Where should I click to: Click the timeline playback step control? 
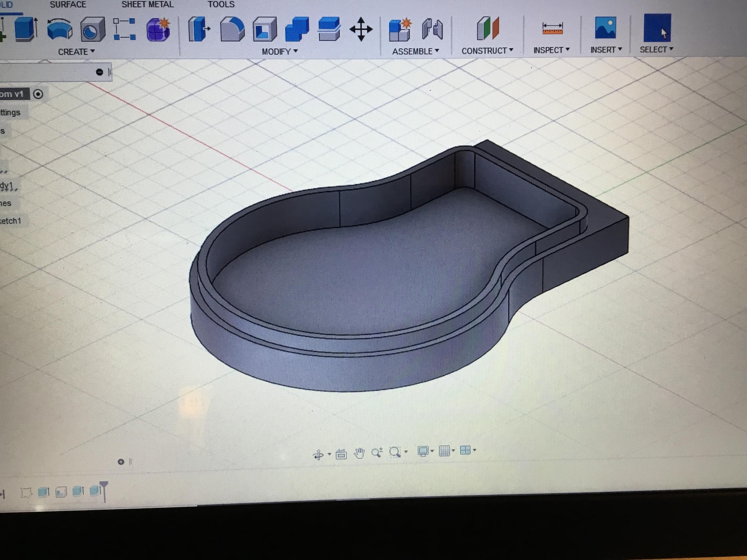pyautogui.click(x=3, y=495)
